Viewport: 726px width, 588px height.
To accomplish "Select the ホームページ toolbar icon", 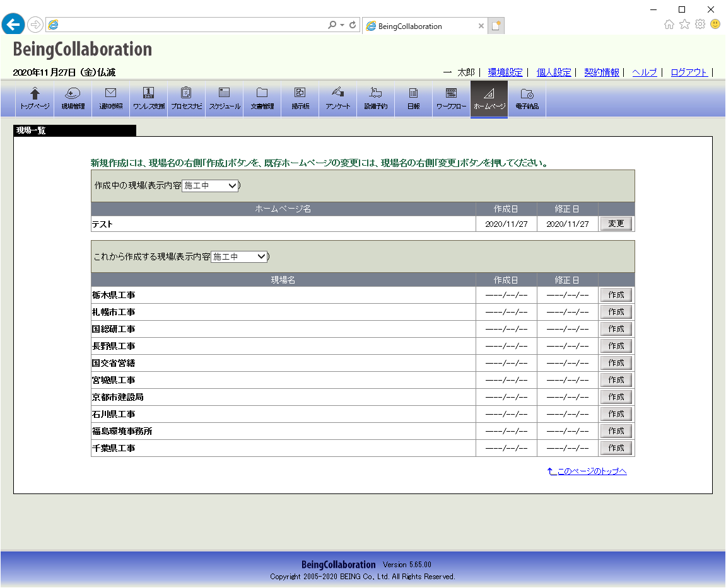I will coord(489,99).
